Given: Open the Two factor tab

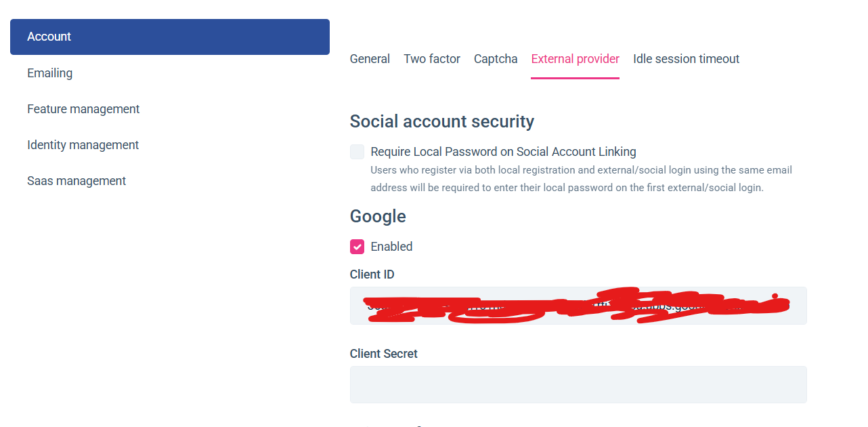Looking at the screenshot, I should [x=432, y=59].
